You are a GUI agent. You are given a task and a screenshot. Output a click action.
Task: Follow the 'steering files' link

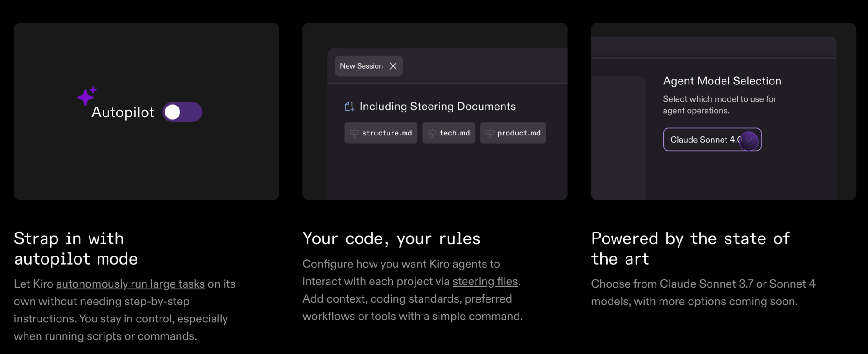(485, 281)
